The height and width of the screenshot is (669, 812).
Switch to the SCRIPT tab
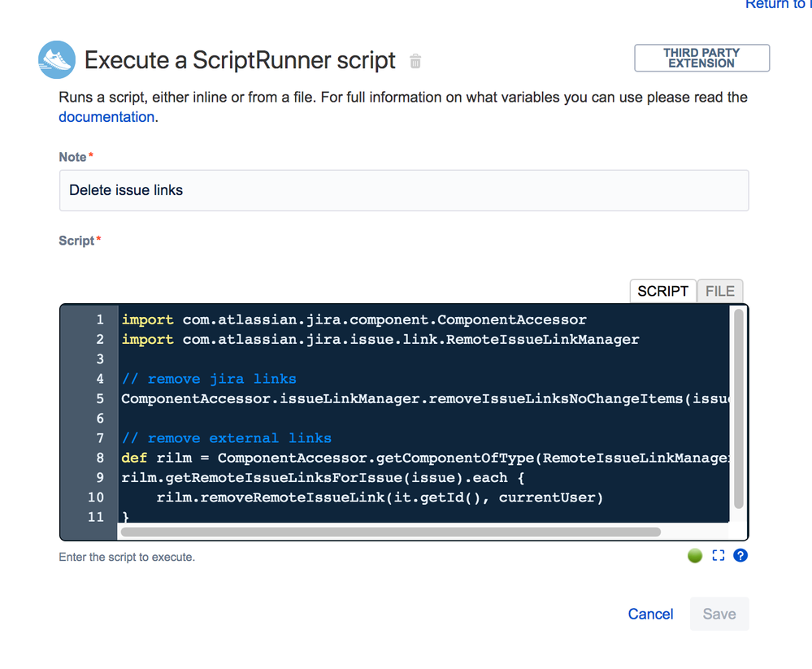663,291
